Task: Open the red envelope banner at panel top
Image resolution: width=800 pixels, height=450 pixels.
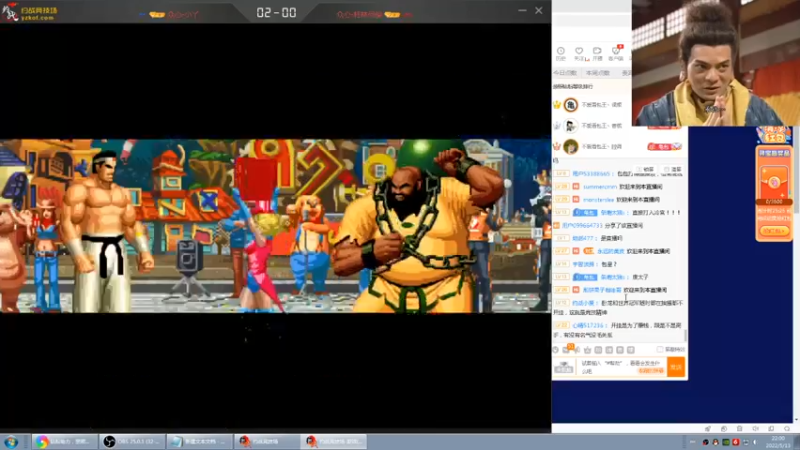Action: [773, 135]
